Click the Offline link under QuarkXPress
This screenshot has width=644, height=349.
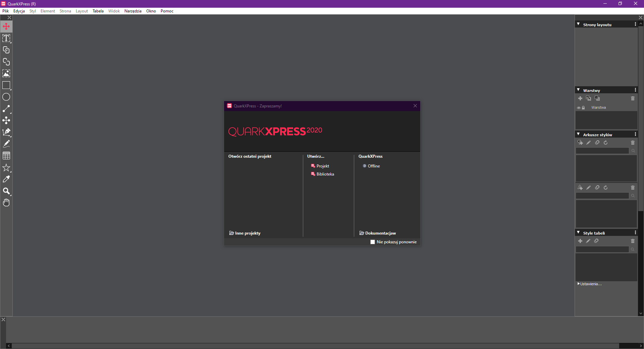(371, 166)
